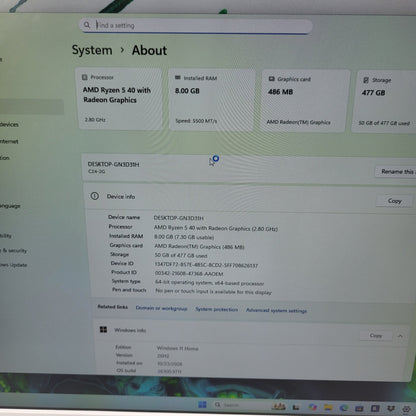Launch Microsoft Edge from the taskbar

coord(344,407)
